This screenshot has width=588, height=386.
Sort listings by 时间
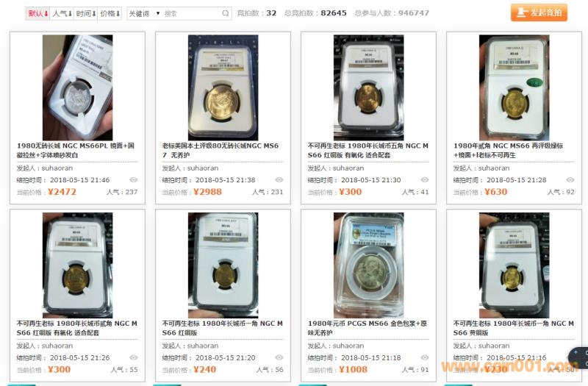[86, 13]
